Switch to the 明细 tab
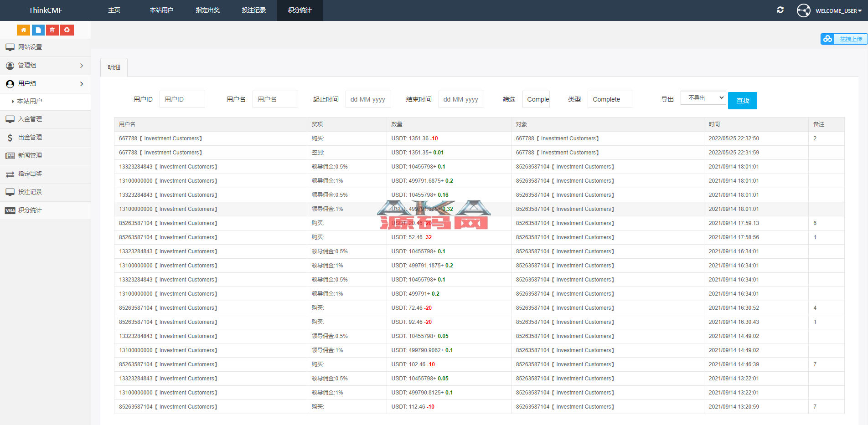 coord(114,67)
